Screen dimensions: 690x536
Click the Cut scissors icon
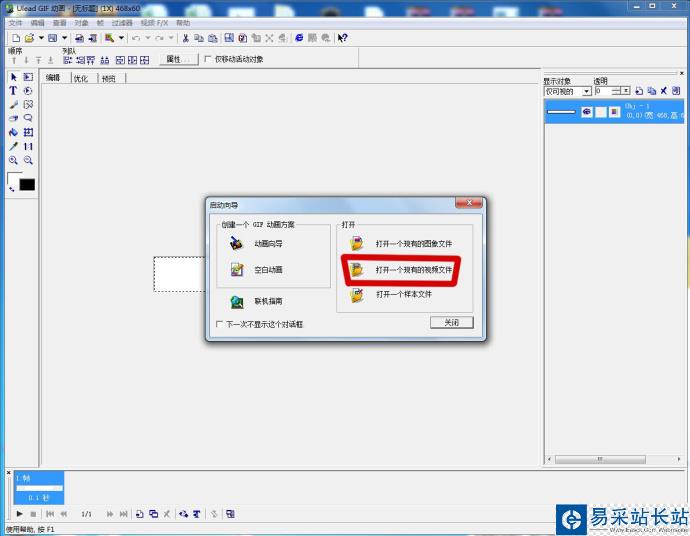186,38
